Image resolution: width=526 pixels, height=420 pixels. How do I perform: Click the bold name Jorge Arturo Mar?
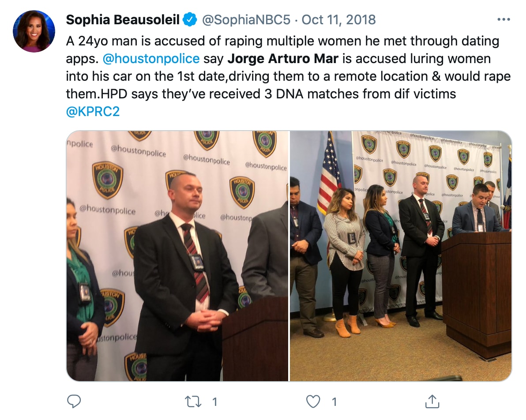[x=273, y=59]
